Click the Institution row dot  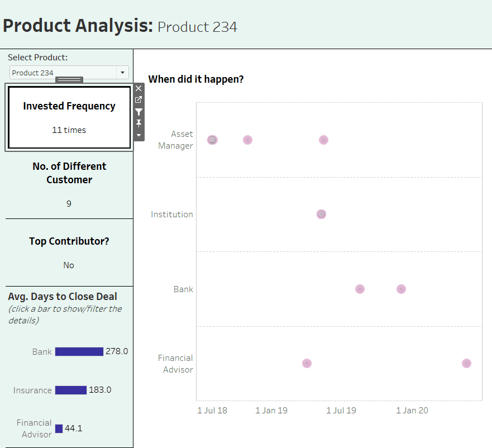tap(321, 214)
